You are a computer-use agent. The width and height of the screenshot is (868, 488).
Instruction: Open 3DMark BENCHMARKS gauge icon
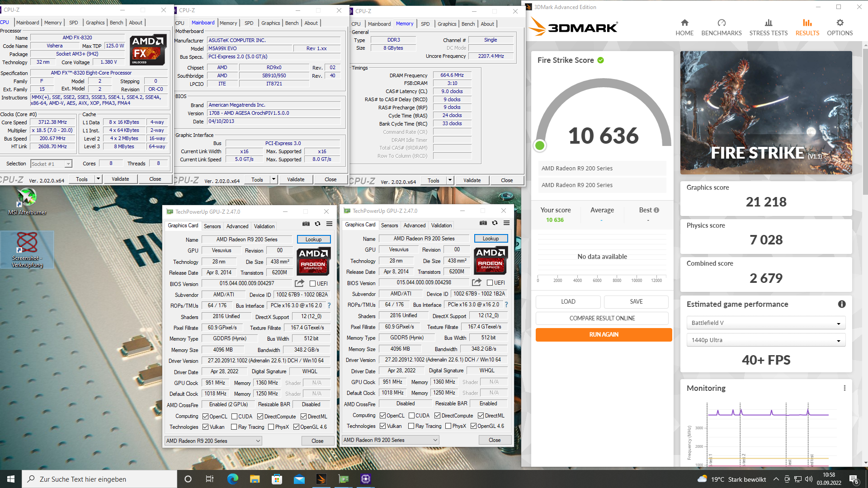coord(722,23)
